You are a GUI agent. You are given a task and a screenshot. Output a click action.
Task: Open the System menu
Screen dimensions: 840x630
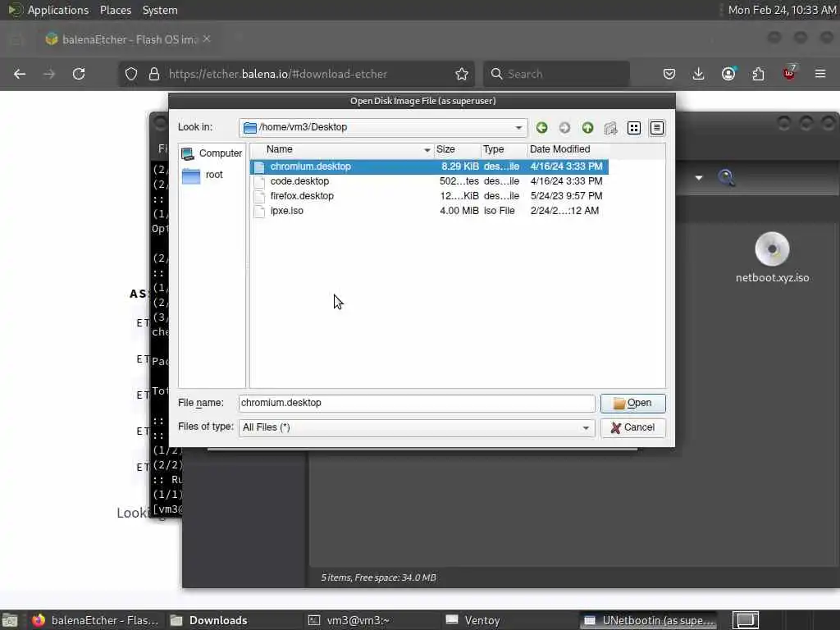160,10
